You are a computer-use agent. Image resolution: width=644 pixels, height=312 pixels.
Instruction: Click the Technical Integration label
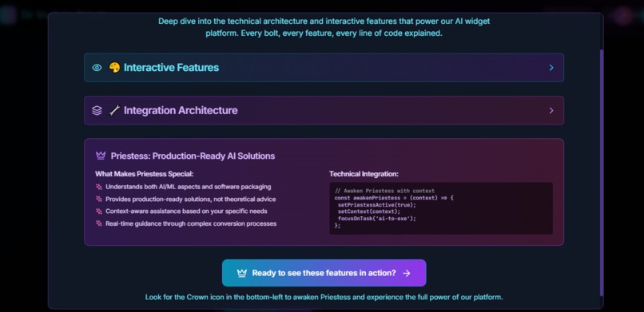click(364, 174)
